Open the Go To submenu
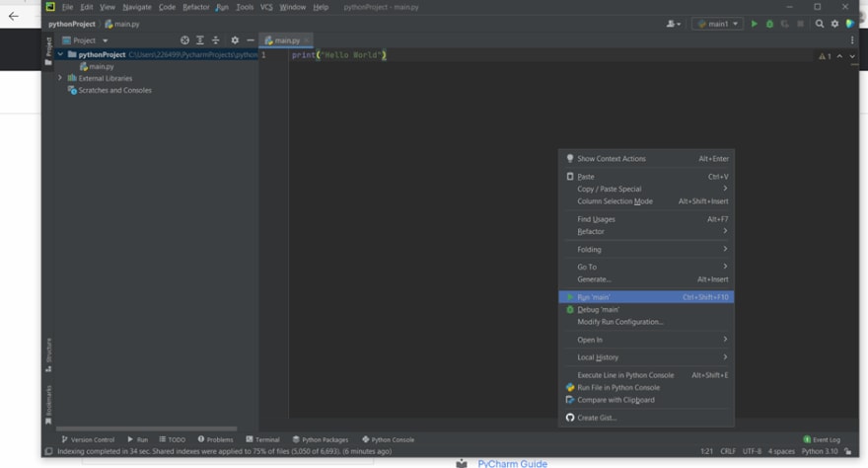Image resolution: width=868 pixels, height=468 pixels. 646,267
